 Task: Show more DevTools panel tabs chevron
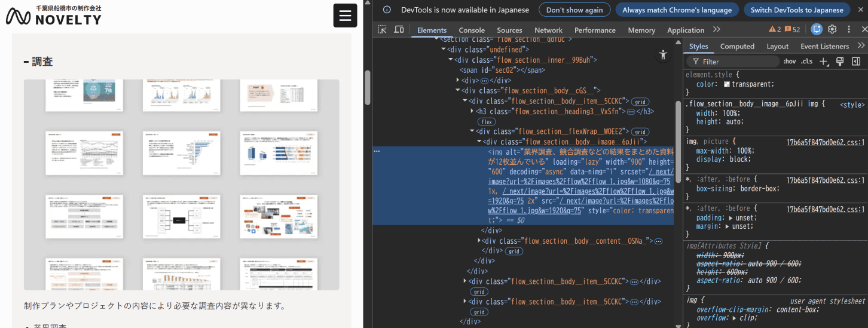[716, 30]
